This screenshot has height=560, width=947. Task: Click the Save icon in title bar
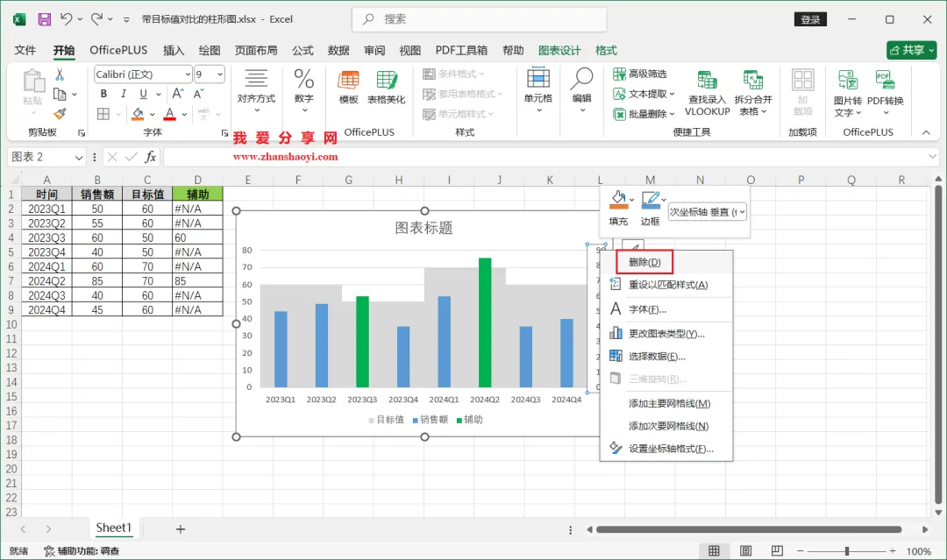pos(44,19)
